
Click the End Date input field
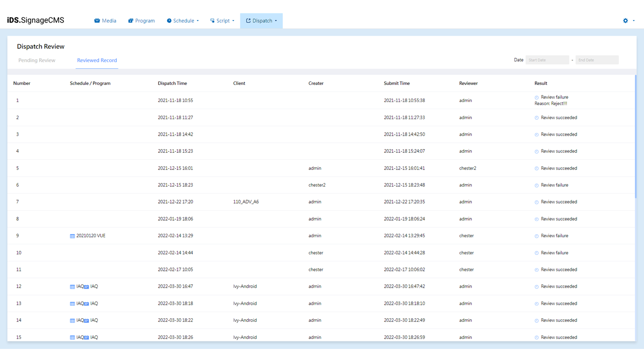click(597, 60)
